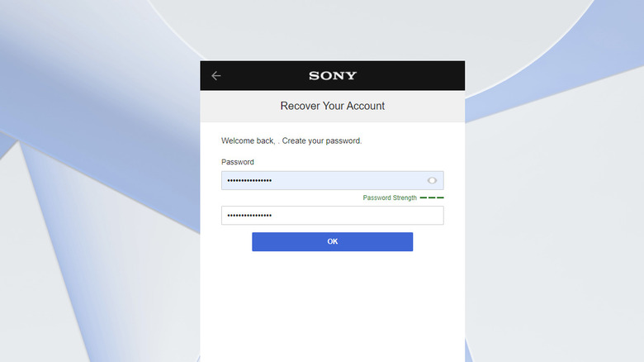Click the SONY logo in header
Viewport: 644px width, 362px height.
tap(333, 76)
